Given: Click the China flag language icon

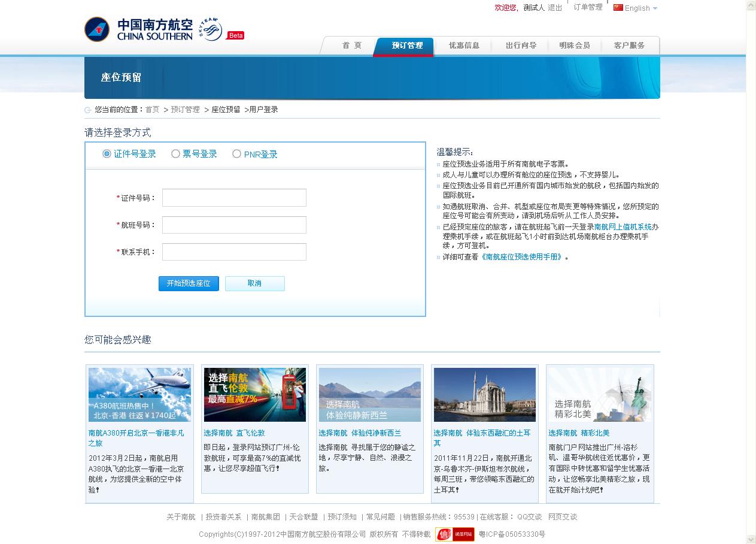Looking at the screenshot, I should click(618, 8).
